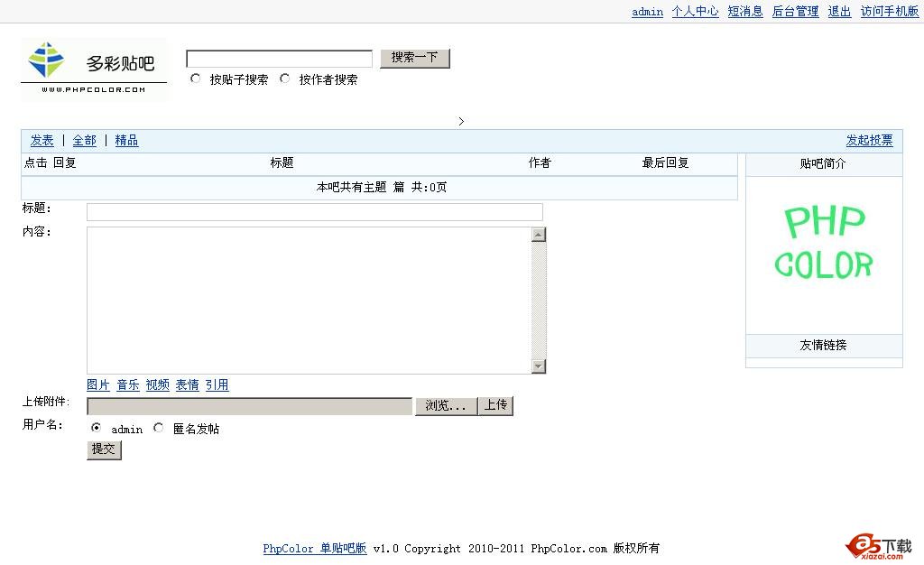
Task: Click the content textarea scrollbar down arrow
Action: (538, 367)
